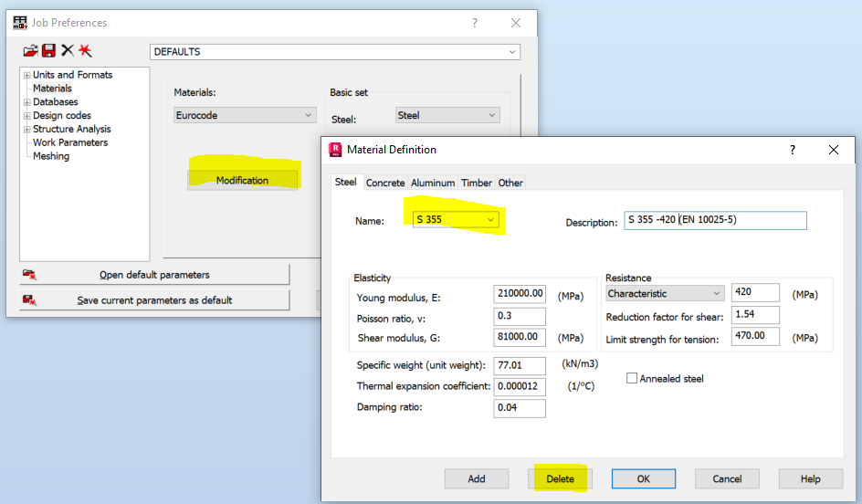Click the help question mark in Material Definition

[793, 150]
